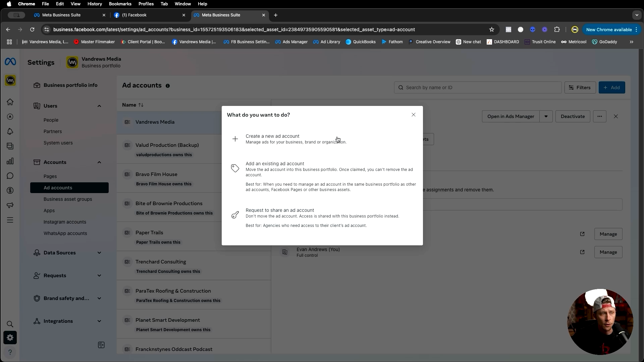Open All tools hamburger icon in left rail
Viewport: 644px width, 362px height.
10,220
